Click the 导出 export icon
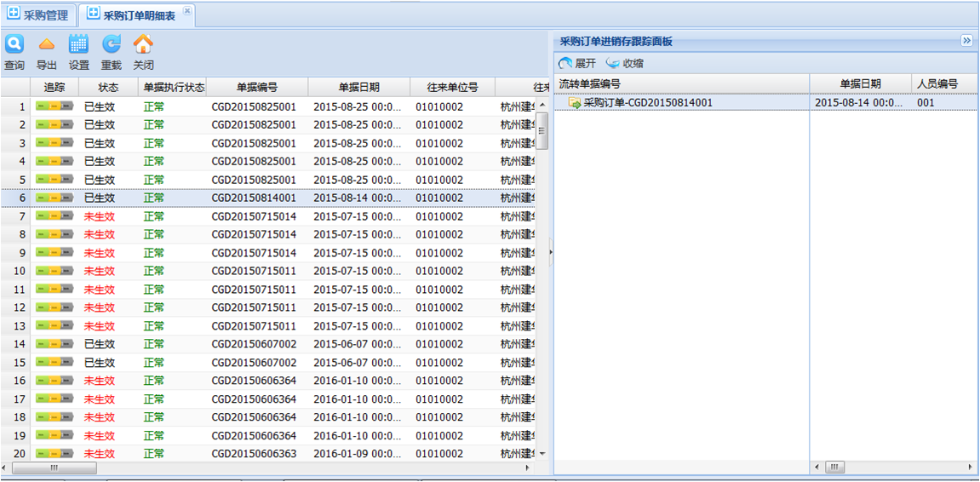Screen dimensions: 980x482 [47, 44]
